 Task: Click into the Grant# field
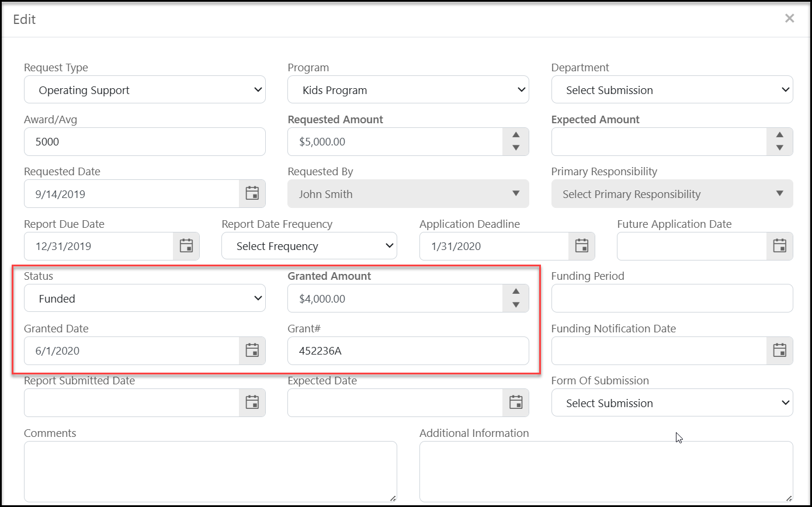[x=408, y=350]
